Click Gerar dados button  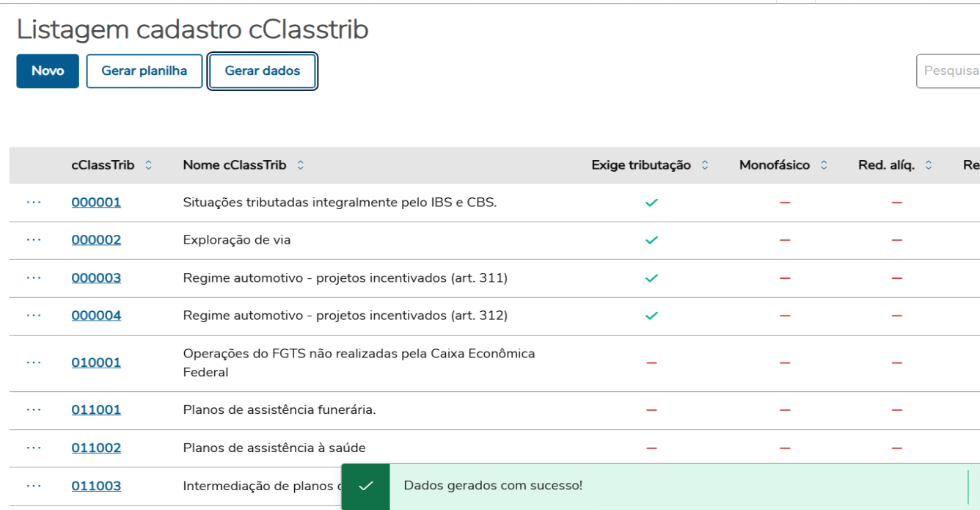(263, 71)
